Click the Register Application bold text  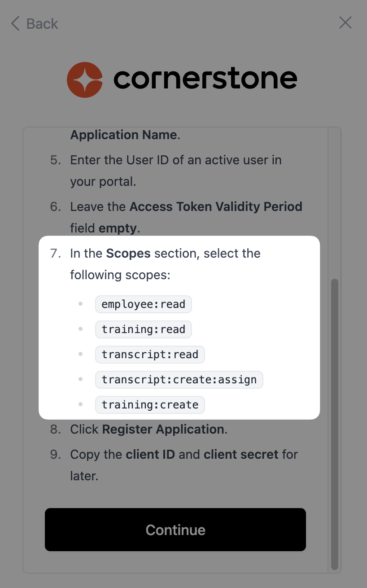(x=163, y=430)
